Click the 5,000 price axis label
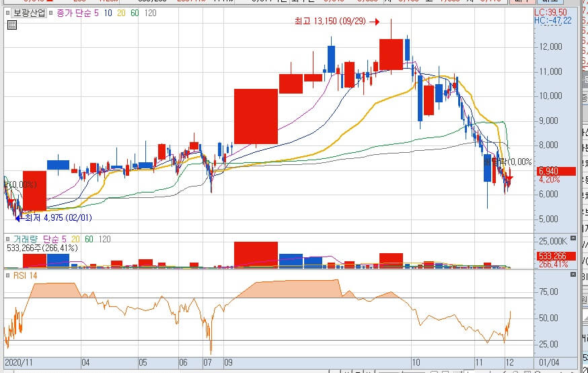 point(548,219)
